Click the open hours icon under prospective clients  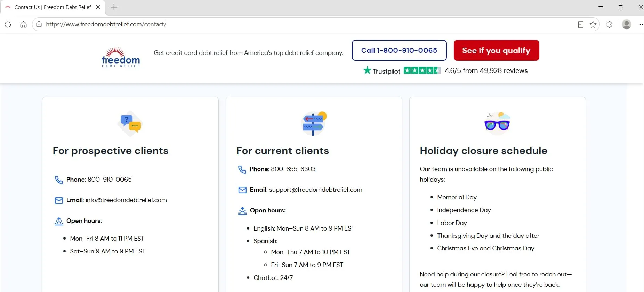click(59, 221)
